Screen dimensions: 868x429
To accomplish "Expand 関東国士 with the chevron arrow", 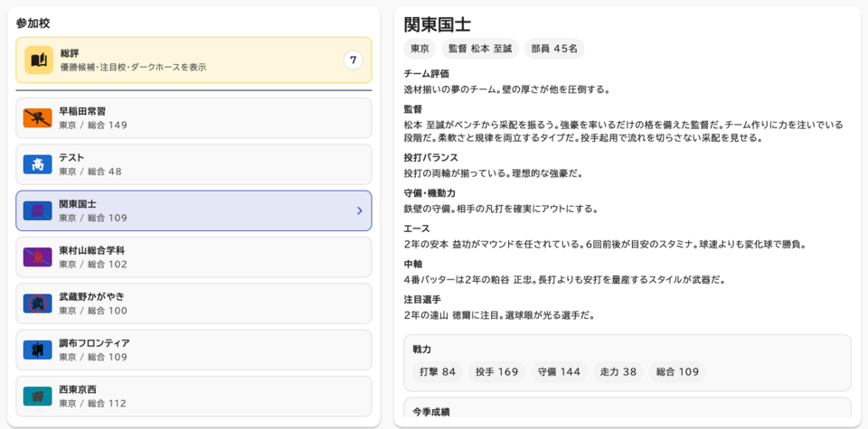I will point(359,210).
